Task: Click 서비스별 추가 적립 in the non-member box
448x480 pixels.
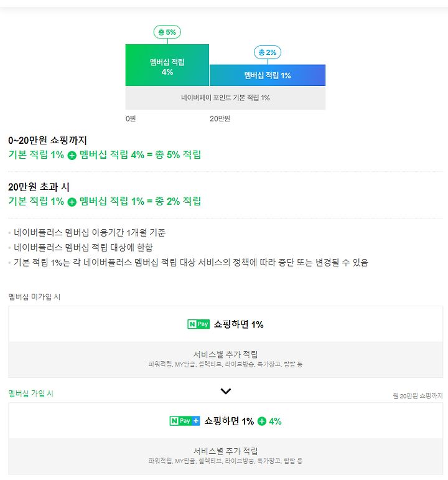Action: pyautogui.click(x=225, y=354)
